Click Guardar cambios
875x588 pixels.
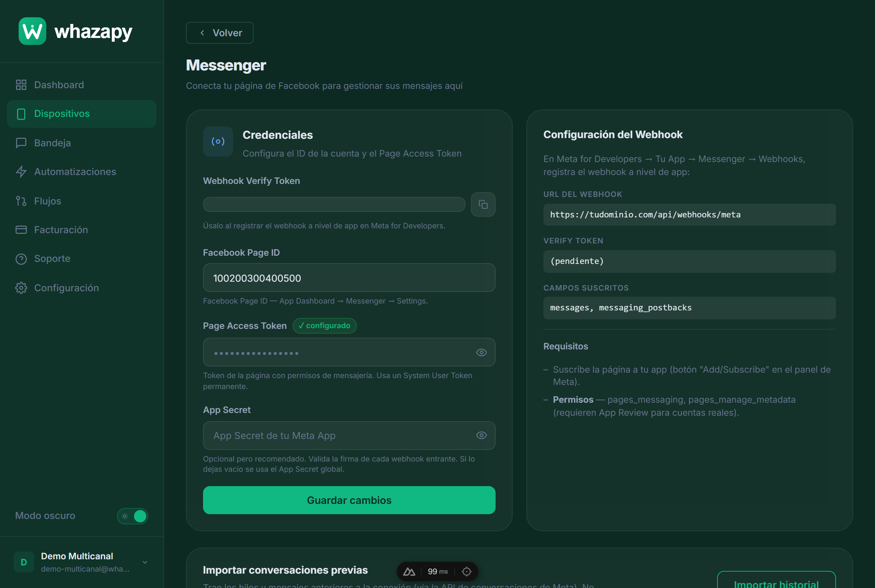click(349, 500)
